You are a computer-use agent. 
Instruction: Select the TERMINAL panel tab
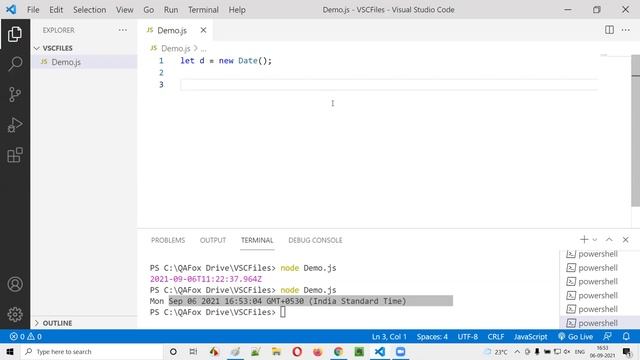257,240
